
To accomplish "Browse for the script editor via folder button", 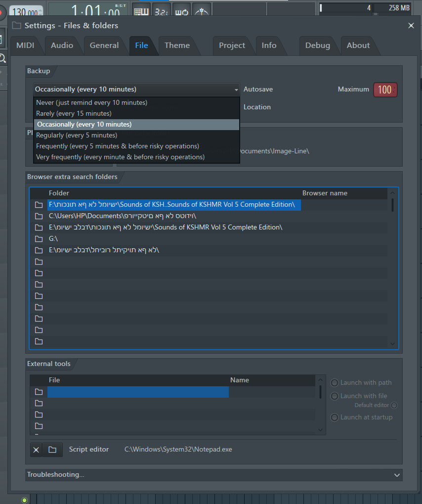I will click(52, 450).
